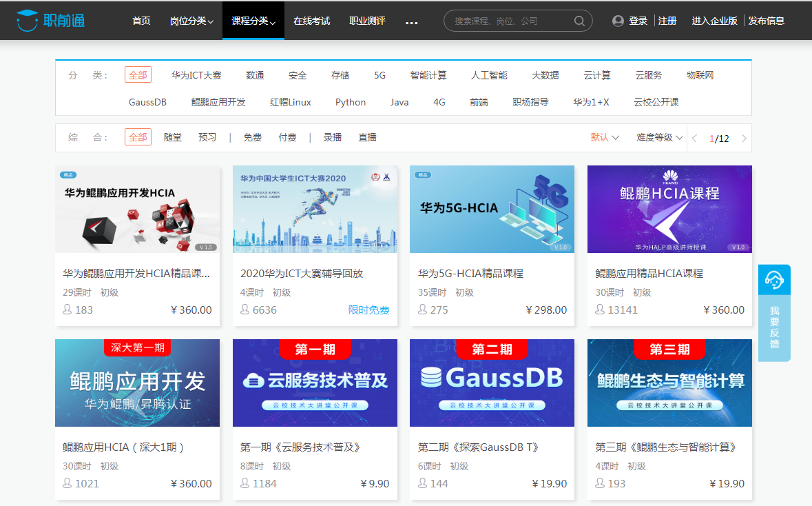Select the 人工智能 category filter

click(x=488, y=75)
